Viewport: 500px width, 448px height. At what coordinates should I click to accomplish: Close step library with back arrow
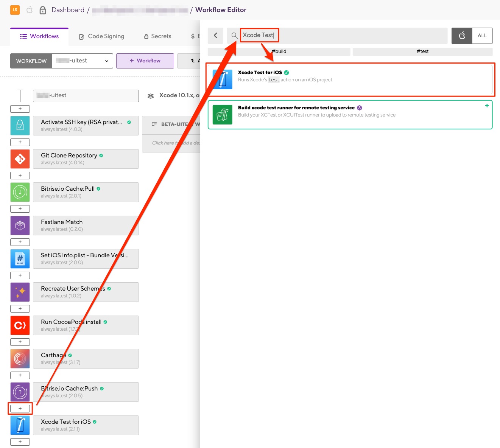tap(215, 36)
